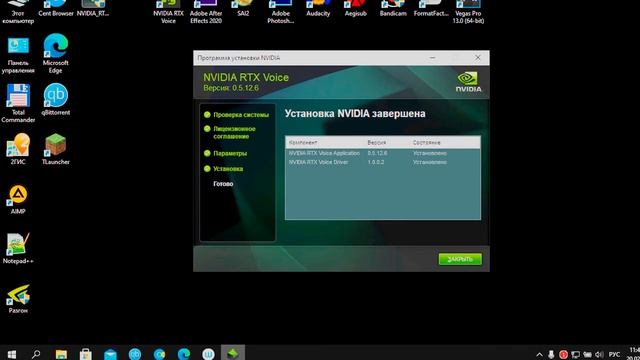Screen dimensions: 640x360
Task: Click the Состояние column header
Action: pos(426,142)
